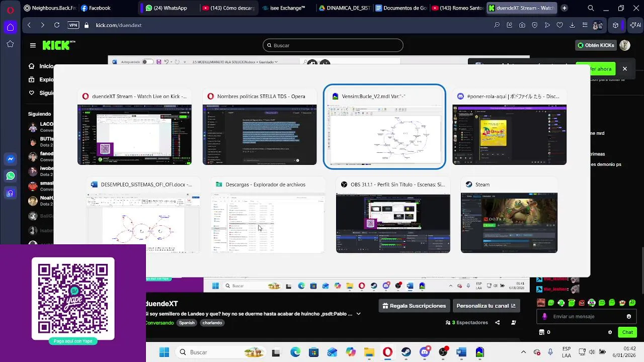Open Kick profile avatar menu
The width and height of the screenshot is (644, 362).
[x=625, y=45]
